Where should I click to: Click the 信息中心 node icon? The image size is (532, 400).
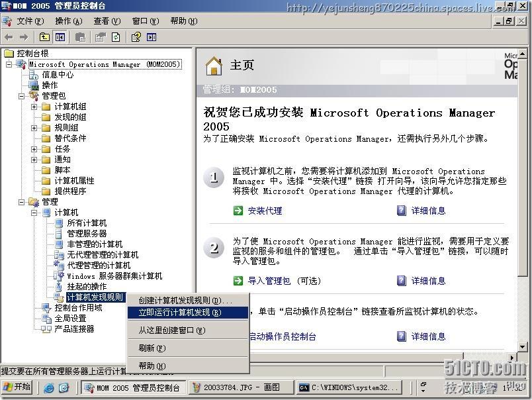pyautogui.click(x=34, y=75)
